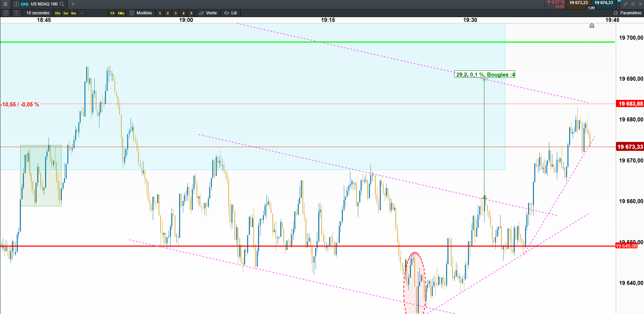Click the buy price 19 674,33 in header
The height and width of the screenshot is (314, 644).
(604, 3)
